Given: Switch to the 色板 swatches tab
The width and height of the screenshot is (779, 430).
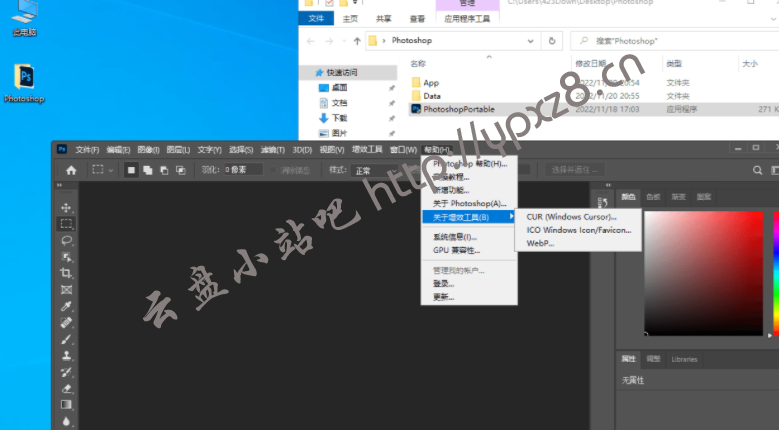Looking at the screenshot, I should click(653, 197).
